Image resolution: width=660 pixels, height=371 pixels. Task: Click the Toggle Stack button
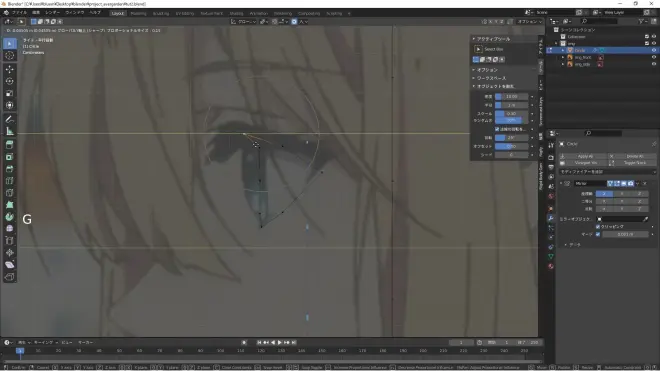coord(632,163)
